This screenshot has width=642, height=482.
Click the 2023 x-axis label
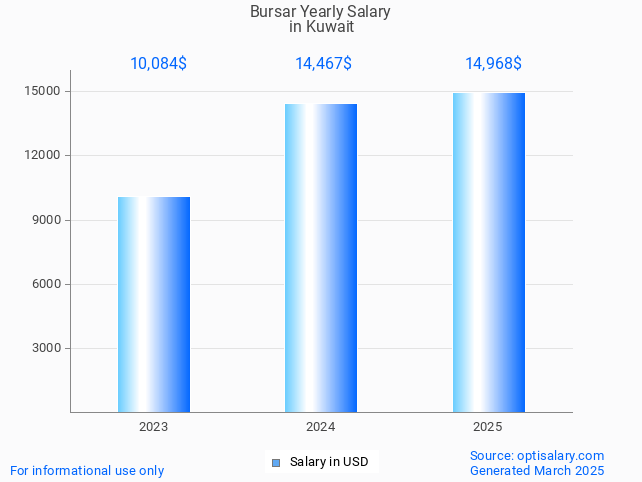point(154,427)
